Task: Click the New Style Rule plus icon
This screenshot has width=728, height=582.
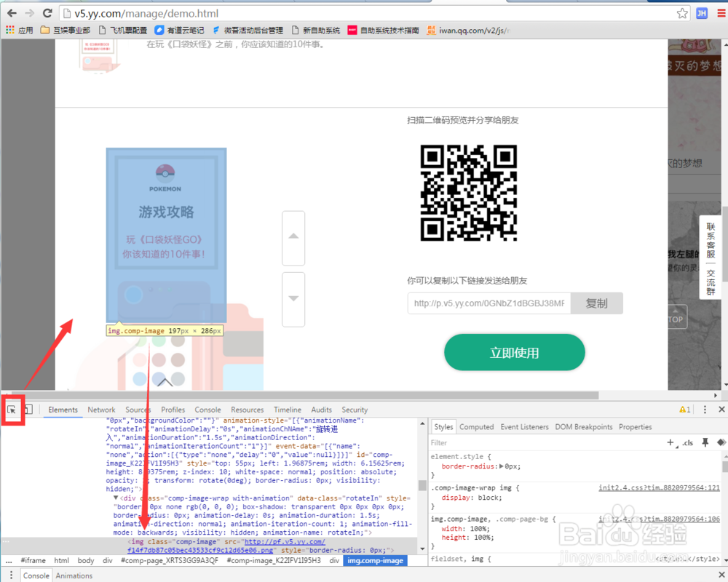Action: (x=670, y=442)
